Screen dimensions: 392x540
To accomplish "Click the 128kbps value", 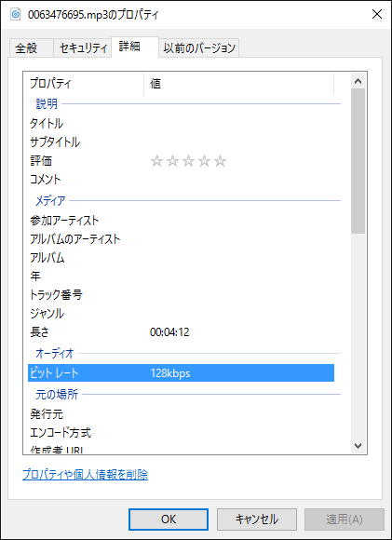I will [x=170, y=373].
